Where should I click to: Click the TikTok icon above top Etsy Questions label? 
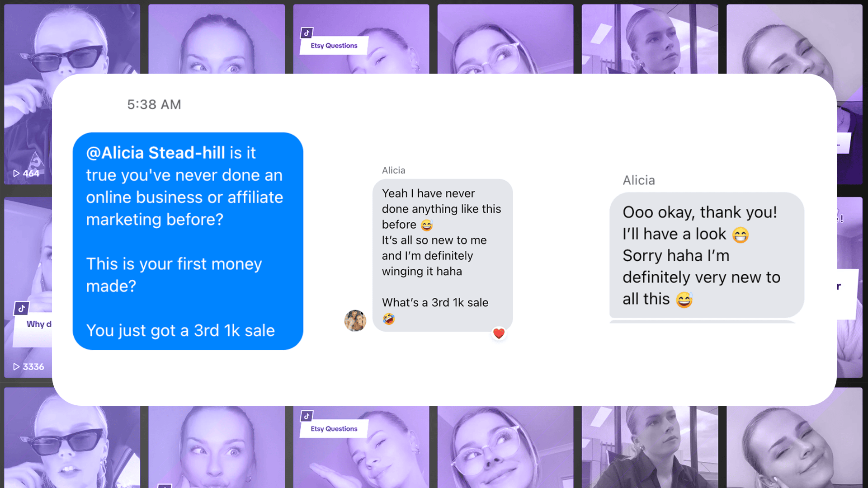[x=307, y=33]
